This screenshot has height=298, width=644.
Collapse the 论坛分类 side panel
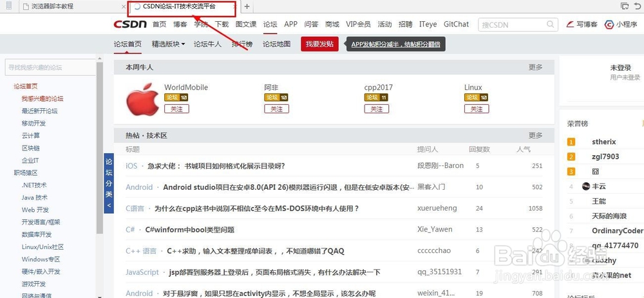pos(109,184)
